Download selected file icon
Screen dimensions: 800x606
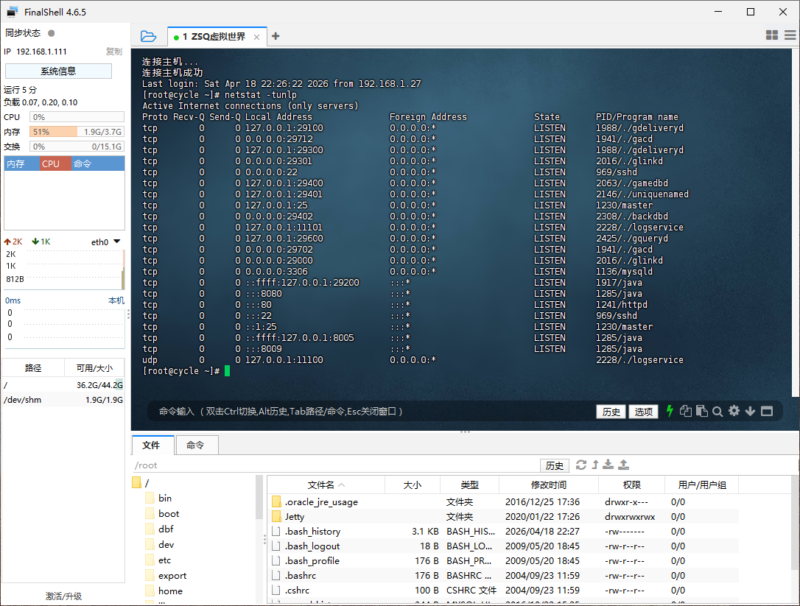point(608,465)
